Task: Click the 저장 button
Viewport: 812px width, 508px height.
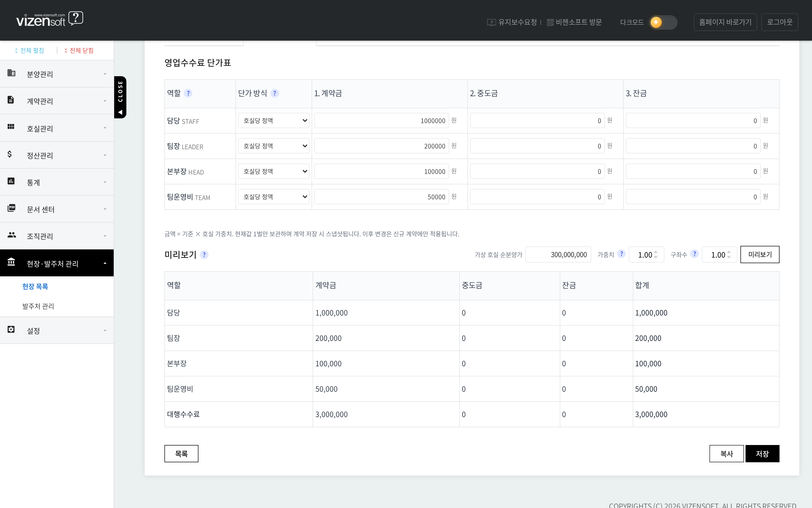Action: [762, 454]
